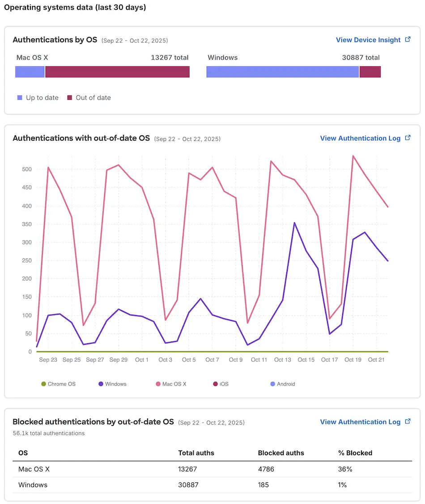
Task: Select the Android legend dot
Action: [272, 384]
